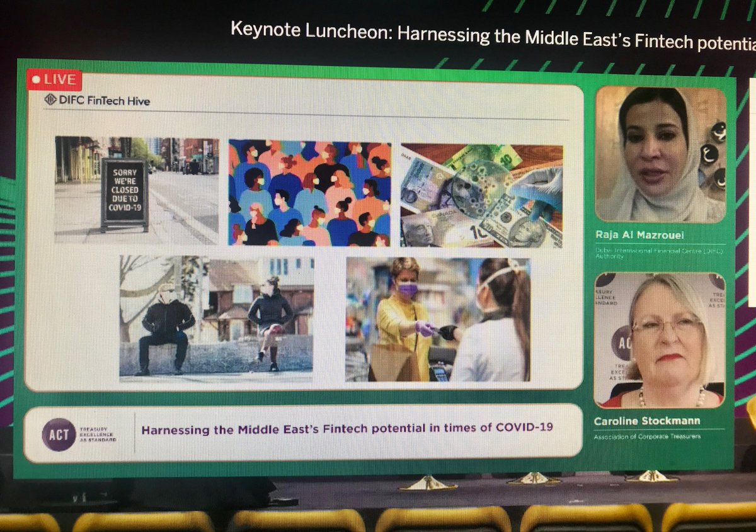The image size is (756, 532).
Task: Open the banknotes with gloved hand image
Action: pos(481,196)
